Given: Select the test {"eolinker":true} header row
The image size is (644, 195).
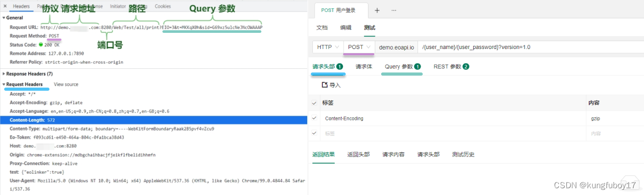Looking at the screenshot, I should tap(37, 172).
